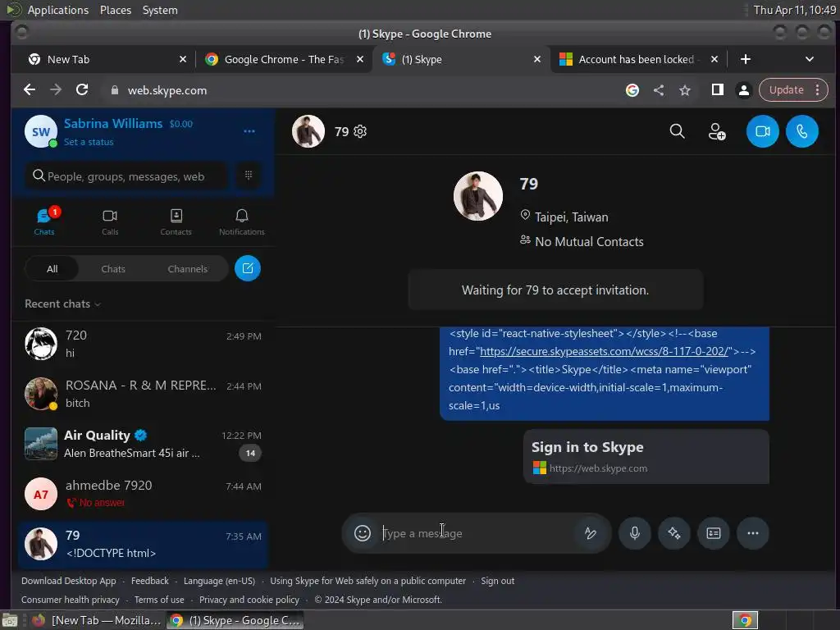840x630 pixels.
Task: Click Download Desktop App link
Action: [x=69, y=581]
